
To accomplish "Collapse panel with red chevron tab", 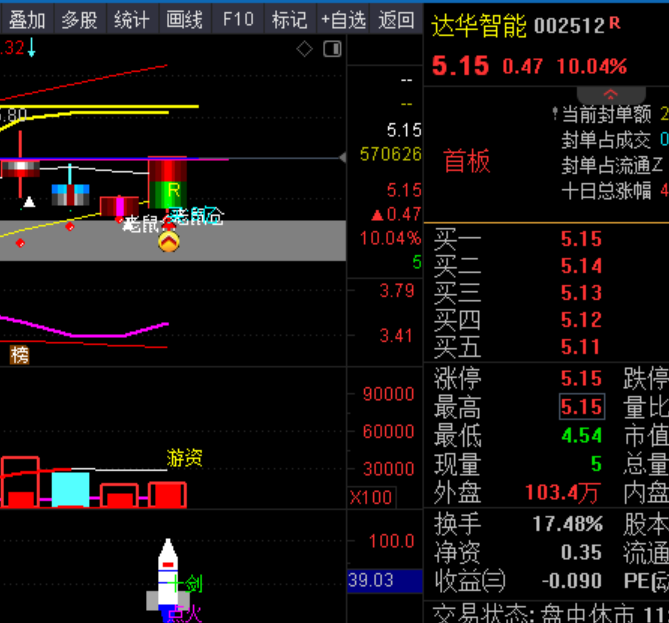I will [x=611, y=94].
